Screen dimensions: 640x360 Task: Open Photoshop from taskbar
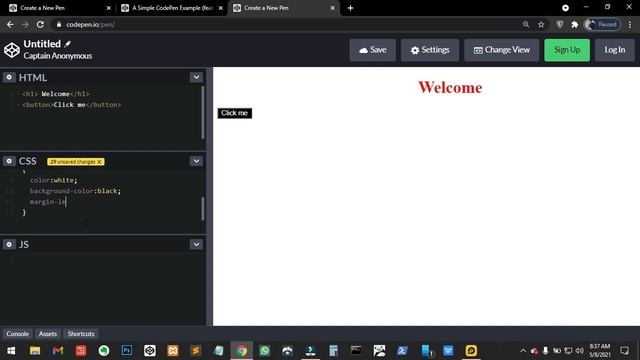coord(127,351)
